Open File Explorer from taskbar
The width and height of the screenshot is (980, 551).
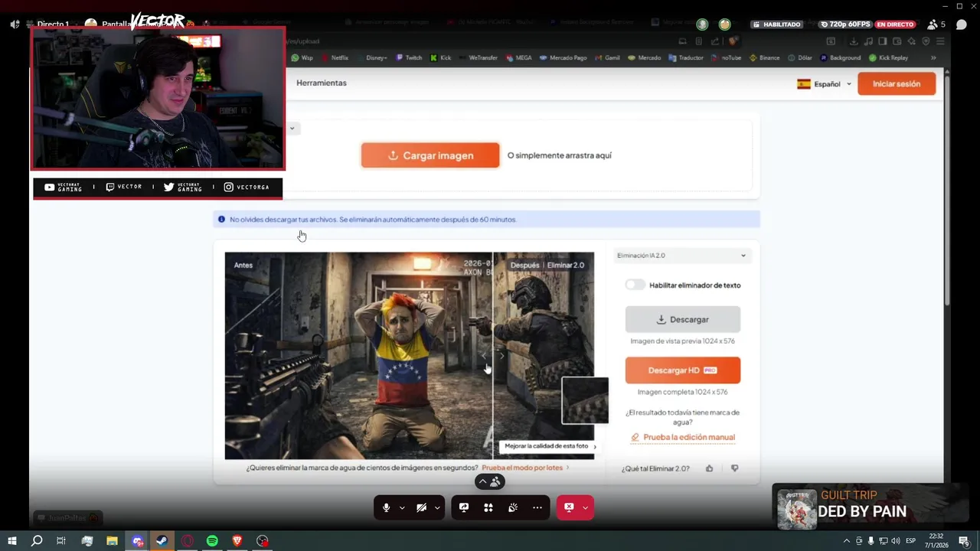(112, 541)
